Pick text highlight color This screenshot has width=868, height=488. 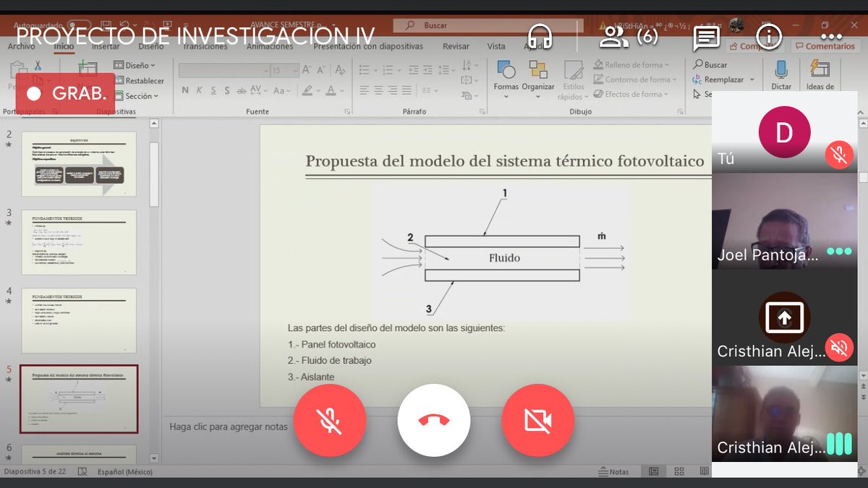click(308, 90)
